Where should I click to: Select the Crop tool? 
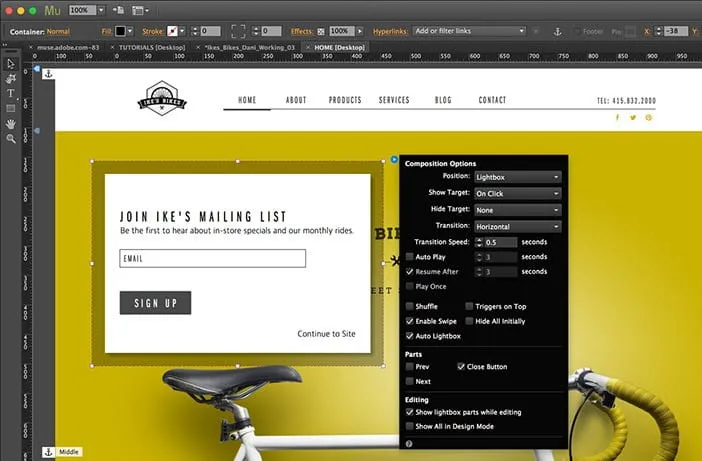[10, 79]
